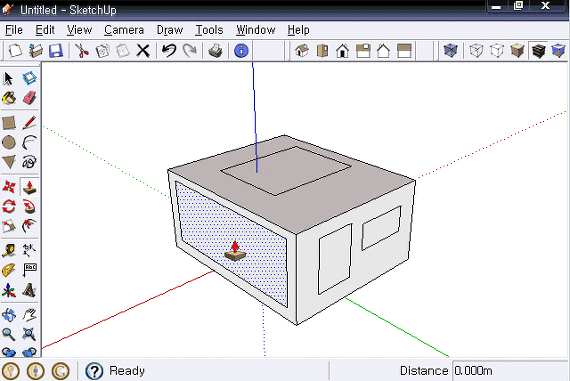This screenshot has width=570, height=381.
Task: Select the Make Component tool
Action: click(x=29, y=78)
